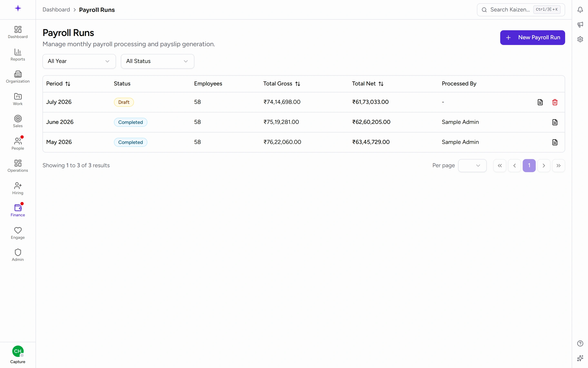
Task: Expand the All Status filter dropdown
Action: (x=157, y=61)
